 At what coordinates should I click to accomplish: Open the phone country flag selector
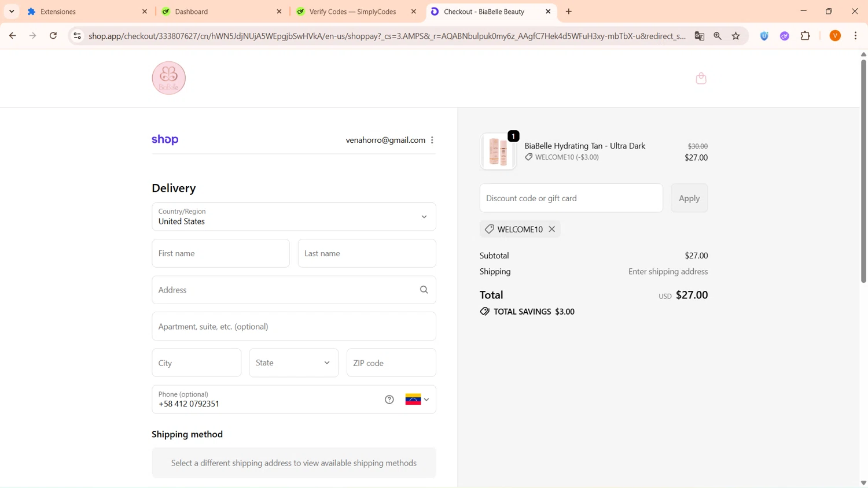pos(417,400)
